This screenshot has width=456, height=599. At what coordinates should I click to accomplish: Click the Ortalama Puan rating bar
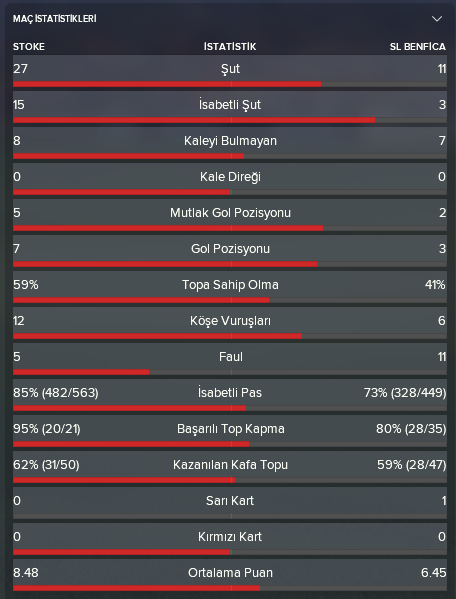pos(230,588)
